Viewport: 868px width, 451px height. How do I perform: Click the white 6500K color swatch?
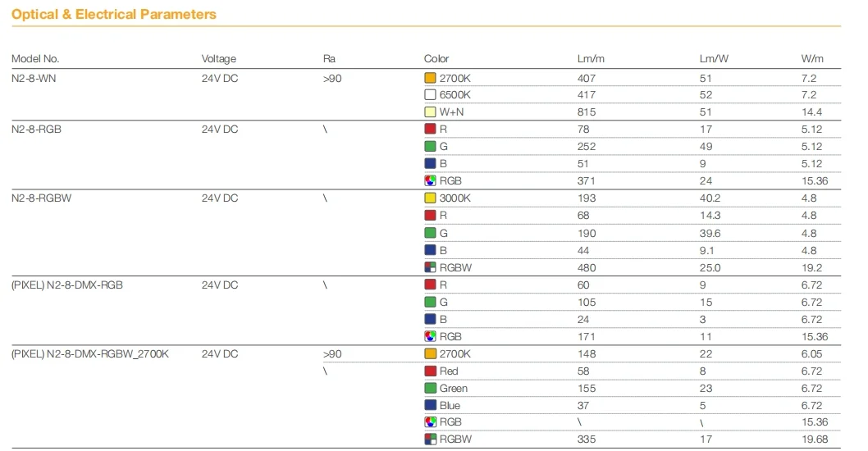pos(430,95)
